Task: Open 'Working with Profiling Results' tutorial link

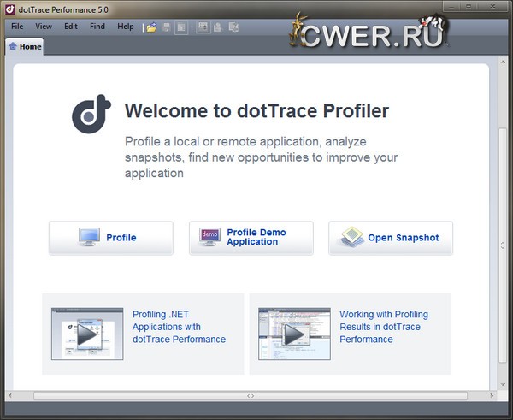Action: point(384,327)
